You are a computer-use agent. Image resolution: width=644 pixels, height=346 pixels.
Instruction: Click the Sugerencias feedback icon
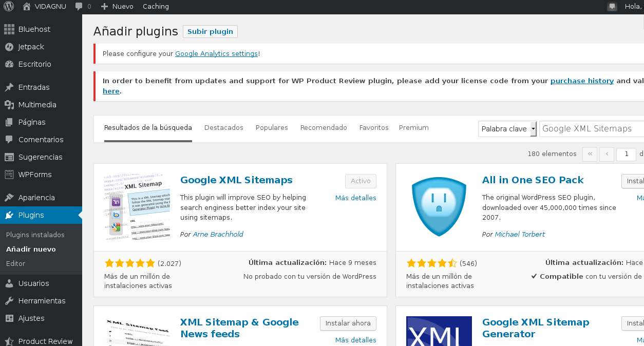pos(9,157)
